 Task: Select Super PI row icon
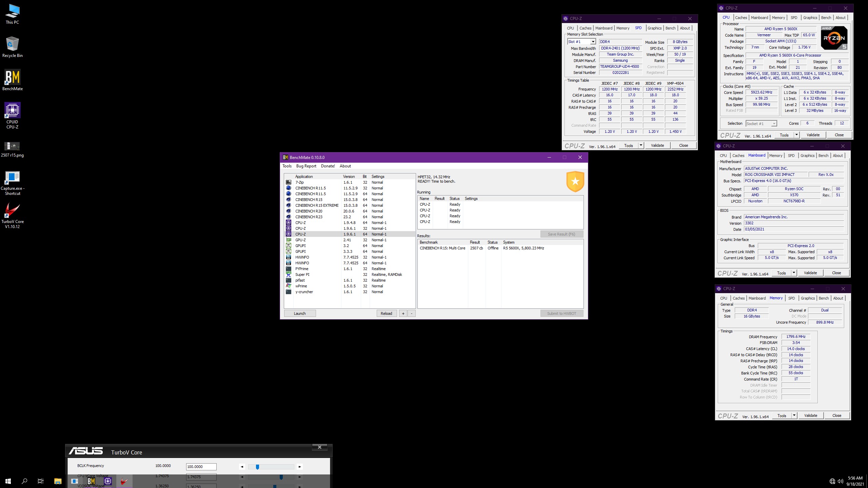coord(289,274)
